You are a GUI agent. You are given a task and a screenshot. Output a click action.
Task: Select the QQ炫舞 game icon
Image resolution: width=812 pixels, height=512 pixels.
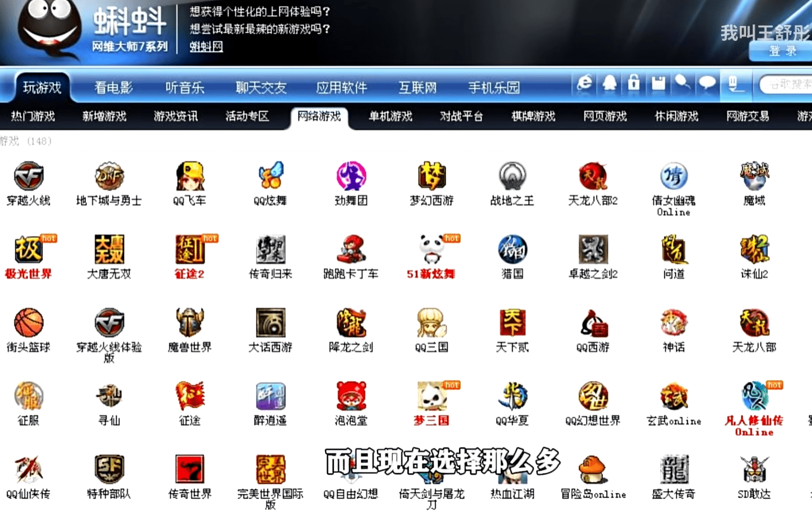(x=270, y=176)
